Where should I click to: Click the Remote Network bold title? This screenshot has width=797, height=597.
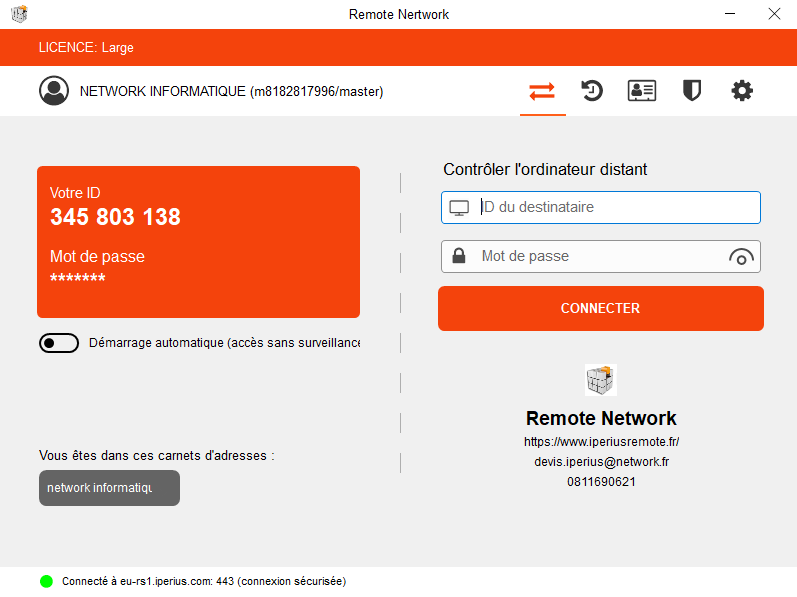click(601, 418)
